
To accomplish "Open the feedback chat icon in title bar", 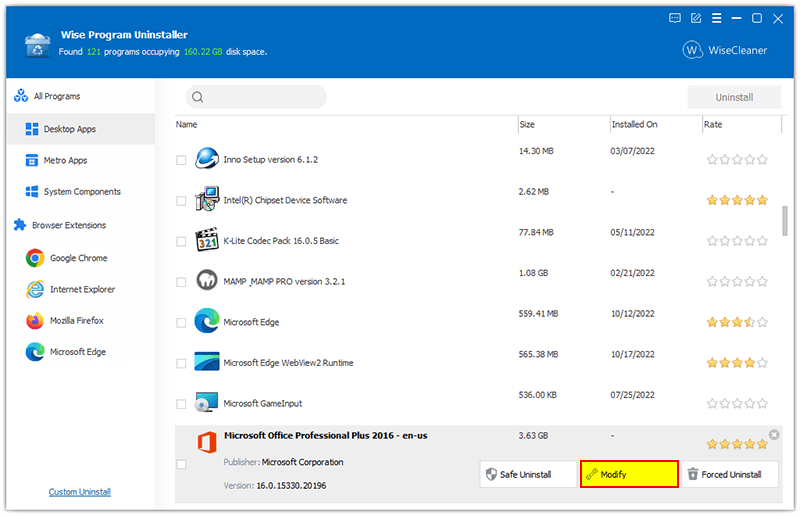I will (x=674, y=18).
